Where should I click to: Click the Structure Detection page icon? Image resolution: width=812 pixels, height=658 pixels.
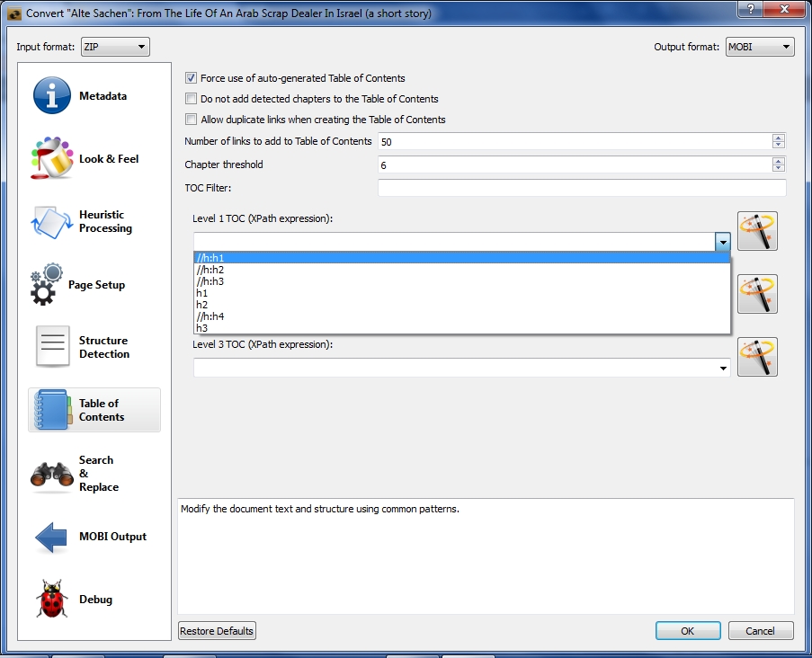(x=52, y=346)
